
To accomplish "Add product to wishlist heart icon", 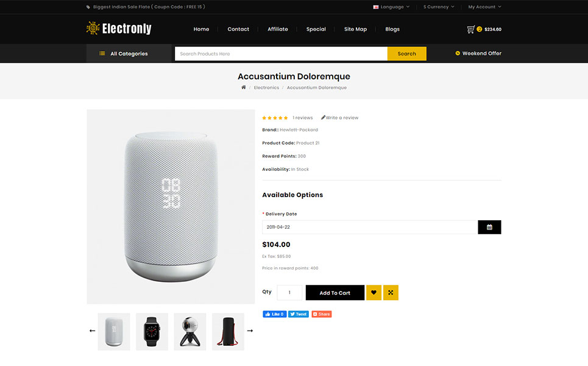I will point(374,293).
